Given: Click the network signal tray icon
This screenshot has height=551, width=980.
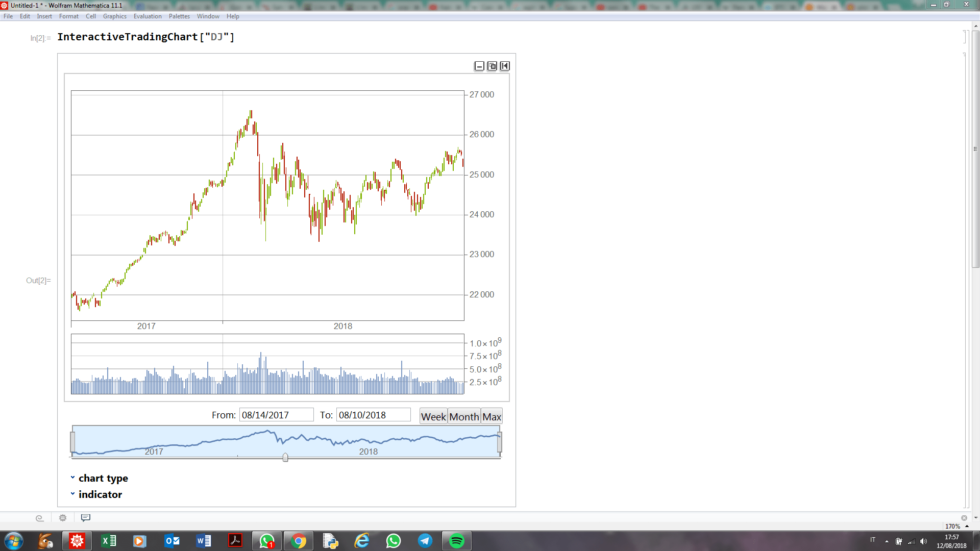Looking at the screenshot, I should [x=911, y=541].
